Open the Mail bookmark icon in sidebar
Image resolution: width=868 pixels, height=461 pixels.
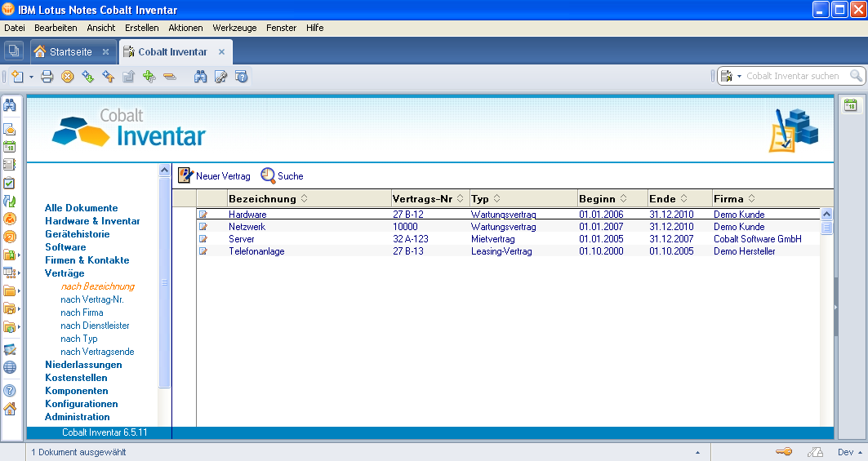10,129
